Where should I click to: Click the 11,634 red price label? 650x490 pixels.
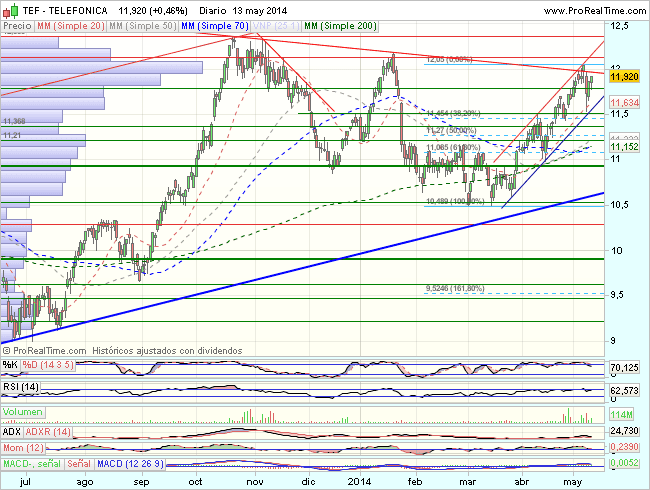(x=625, y=102)
